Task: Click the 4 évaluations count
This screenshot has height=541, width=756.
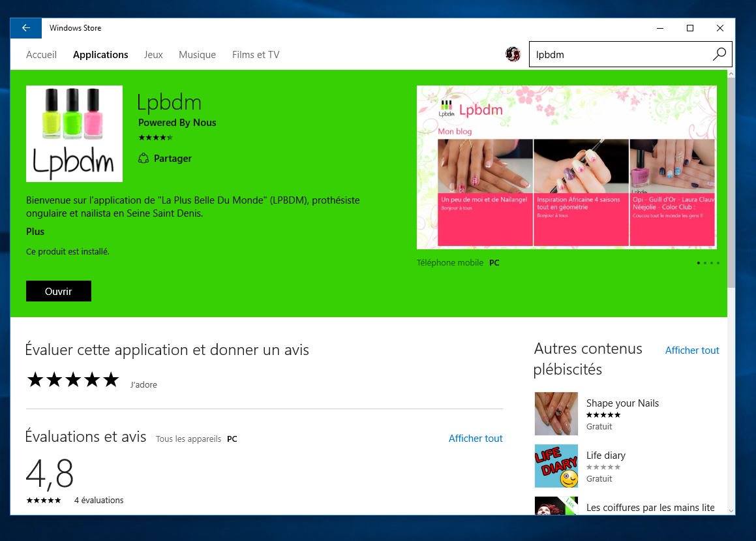Action: [99, 500]
